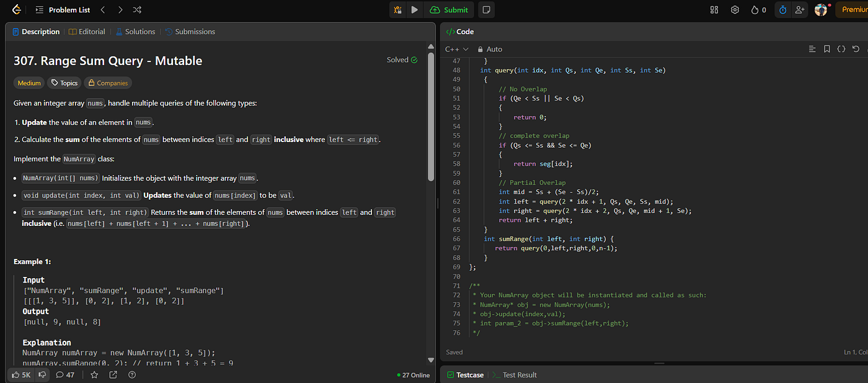Open the notes sticky icon
Image resolution: width=868 pixels, height=383 pixels.
click(x=487, y=10)
